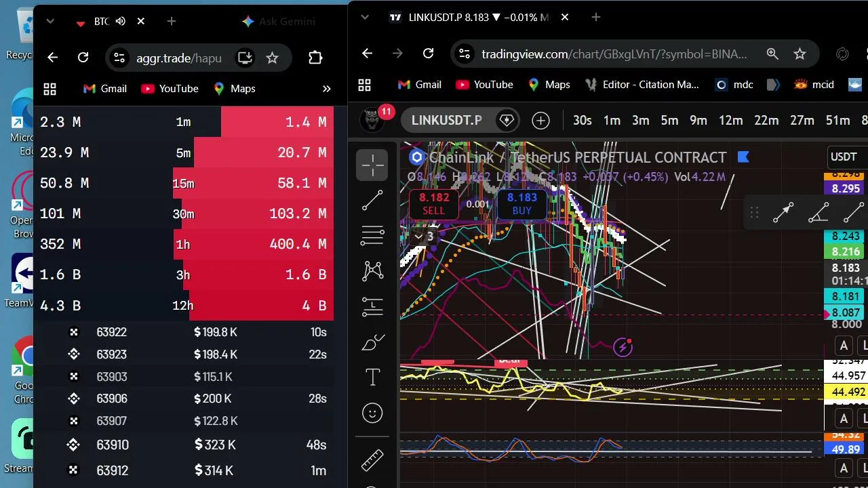Click the plus icon beside LINKUSDT.P symbol
This screenshot has height=488, width=868.
coord(540,121)
